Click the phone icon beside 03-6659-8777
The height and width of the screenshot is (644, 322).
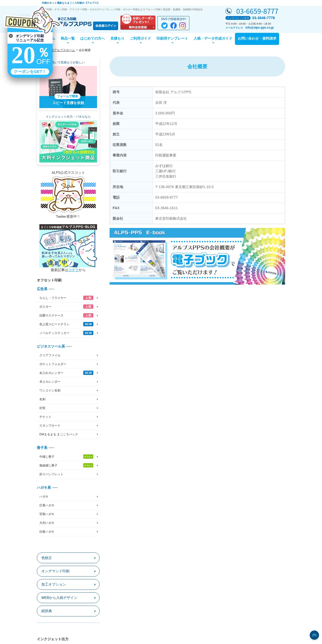click(x=228, y=11)
